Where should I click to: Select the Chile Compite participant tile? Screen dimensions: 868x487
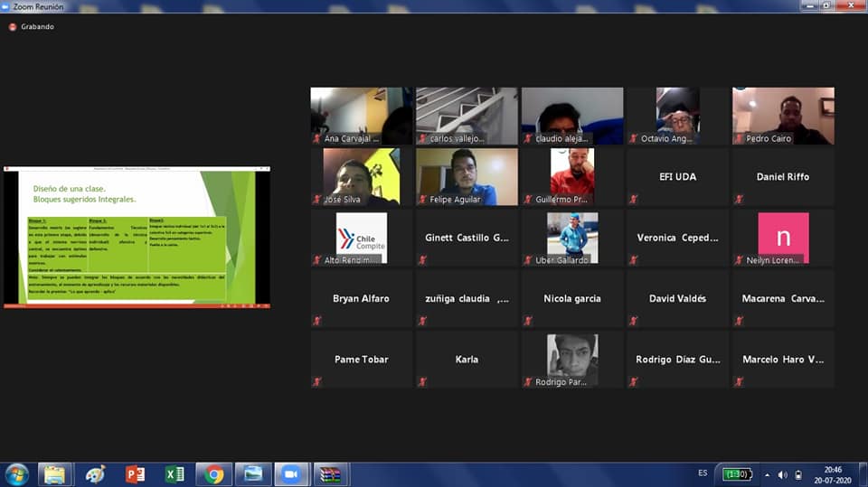tap(361, 238)
